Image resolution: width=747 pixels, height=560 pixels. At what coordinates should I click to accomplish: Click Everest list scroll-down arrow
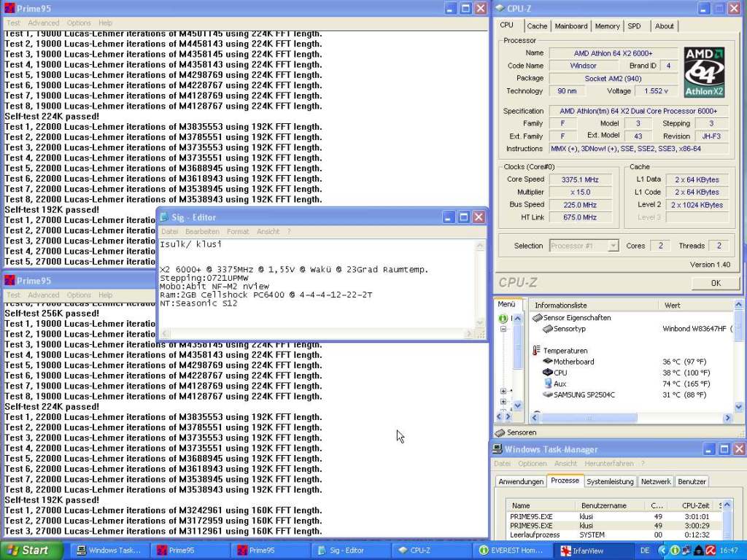738,407
